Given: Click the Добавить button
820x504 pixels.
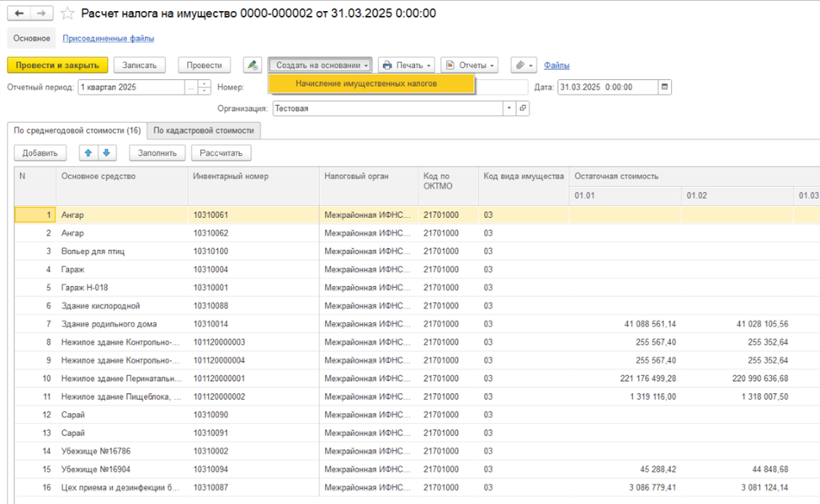Looking at the screenshot, I should coord(40,152).
